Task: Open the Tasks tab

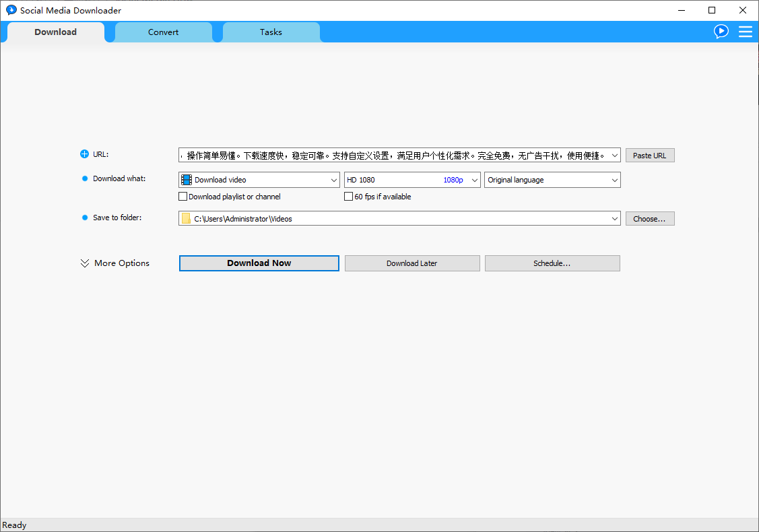Action: coord(271,32)
